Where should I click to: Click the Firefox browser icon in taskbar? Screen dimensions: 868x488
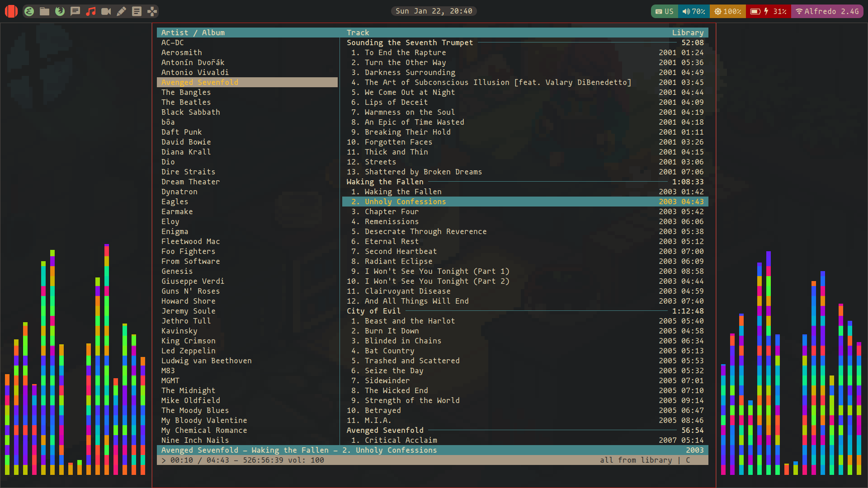click(x=60, y=11)
